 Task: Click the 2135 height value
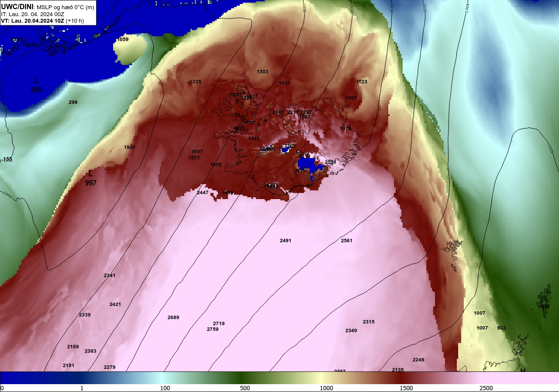[398, 370]
